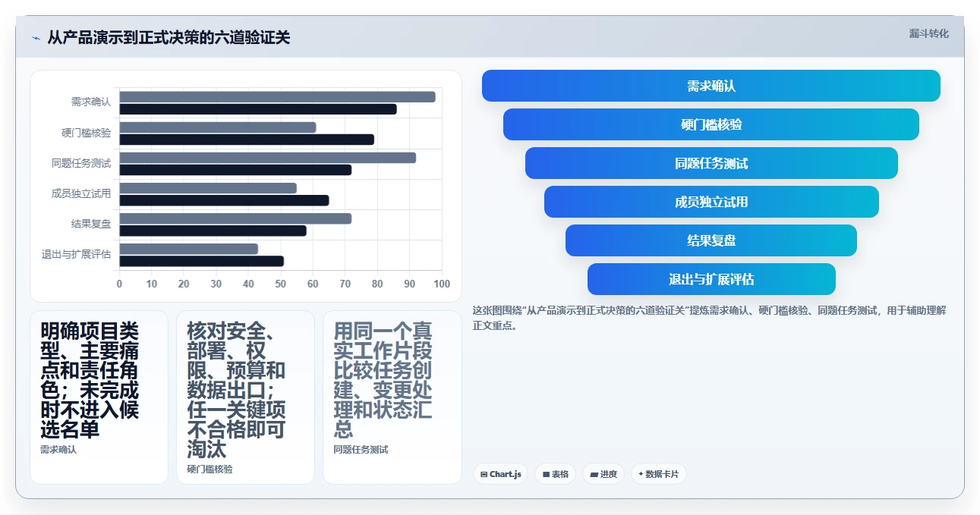Click the dark bar for 需求确认
This screenshot has width=980, height=515.
pyautogui.click(x=258, y=109)
